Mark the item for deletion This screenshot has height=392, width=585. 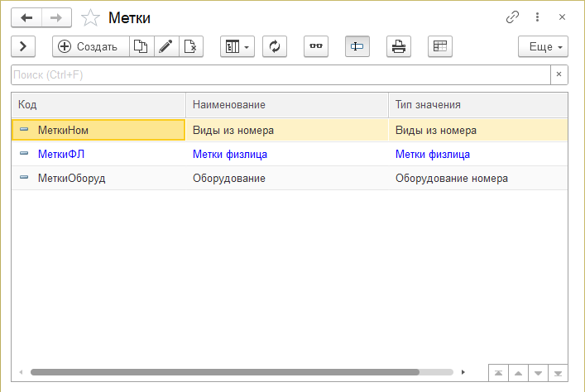[190, 46]
